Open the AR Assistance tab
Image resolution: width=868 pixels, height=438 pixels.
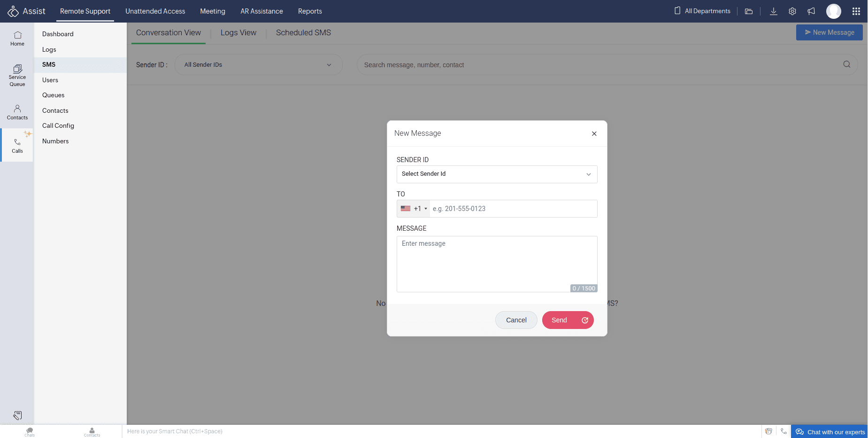point(261,11)
